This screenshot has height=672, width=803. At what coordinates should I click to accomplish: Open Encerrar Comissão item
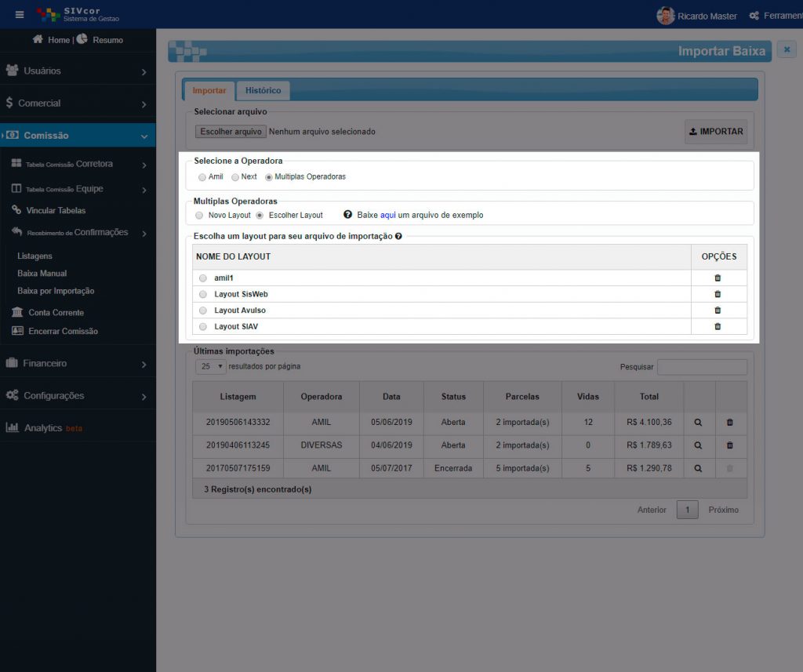[55, 332]
